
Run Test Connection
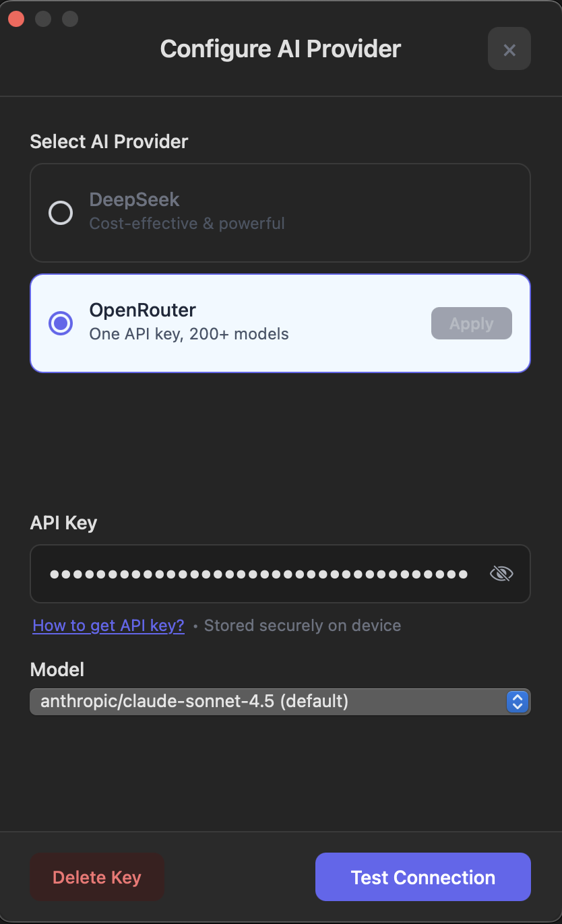pyautogui.click(x=423, y=878)
